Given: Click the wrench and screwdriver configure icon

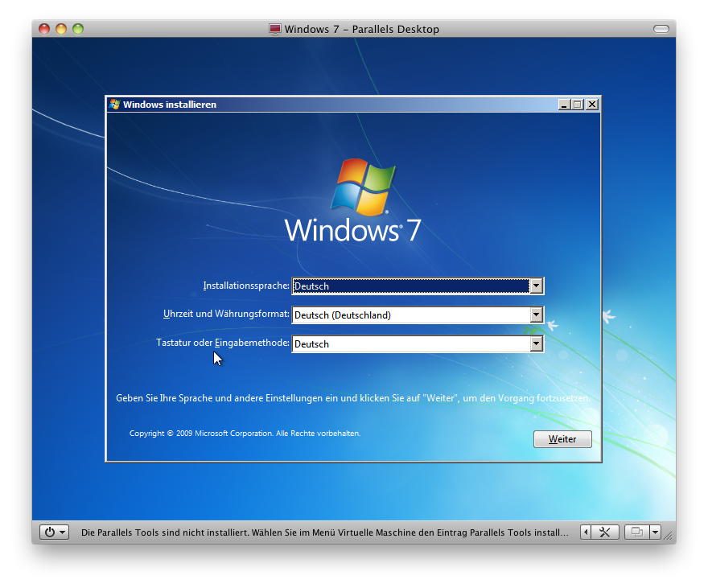Looking at the screenshot, I should point(605,532).
